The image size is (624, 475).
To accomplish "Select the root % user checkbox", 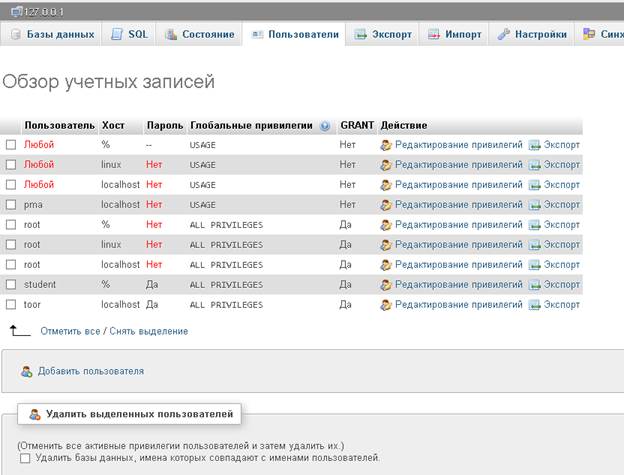I will tap(11, 225).
